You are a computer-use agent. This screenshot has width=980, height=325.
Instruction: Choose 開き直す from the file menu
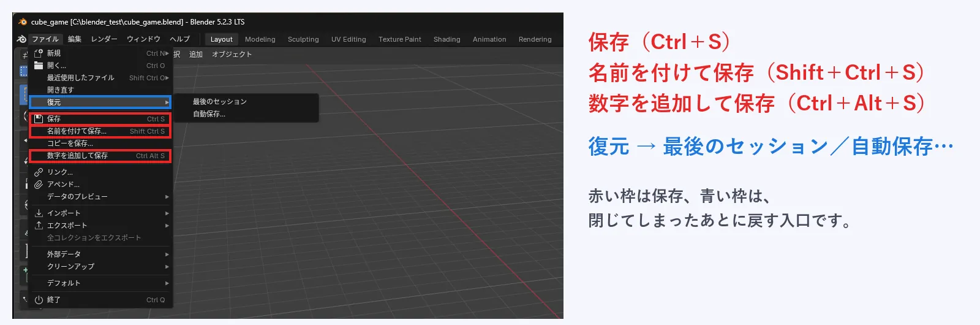point(101,90)
